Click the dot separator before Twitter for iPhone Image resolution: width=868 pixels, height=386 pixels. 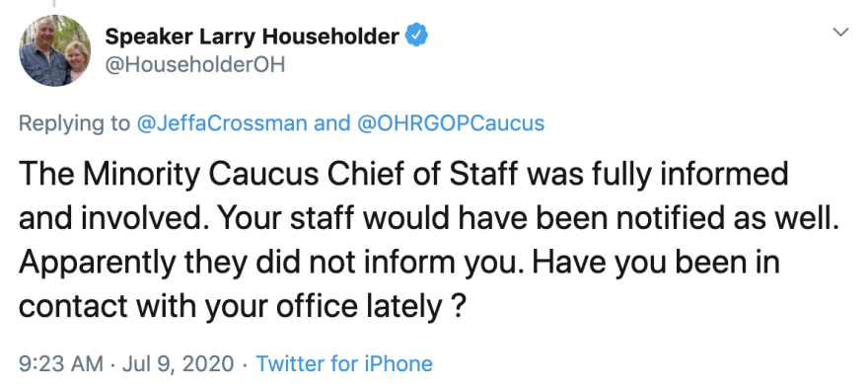(x=245, y=364)
